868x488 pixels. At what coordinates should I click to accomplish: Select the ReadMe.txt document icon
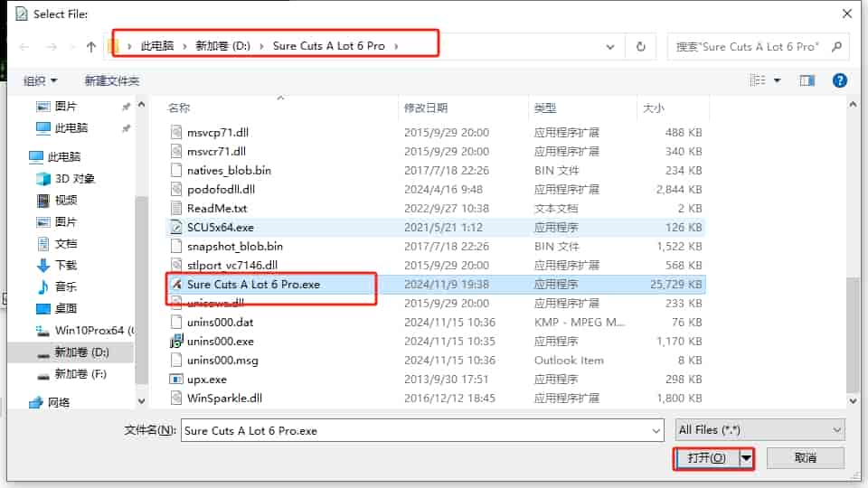[x=176, y=208]
